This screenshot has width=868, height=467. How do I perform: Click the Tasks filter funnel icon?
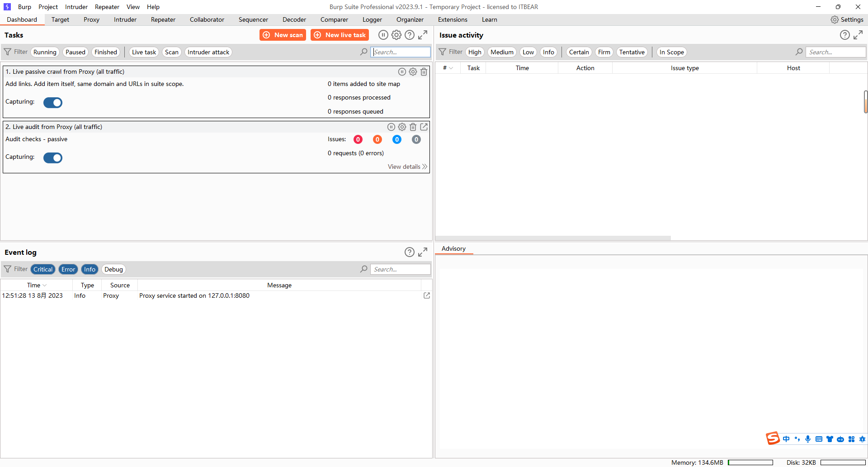8,52
